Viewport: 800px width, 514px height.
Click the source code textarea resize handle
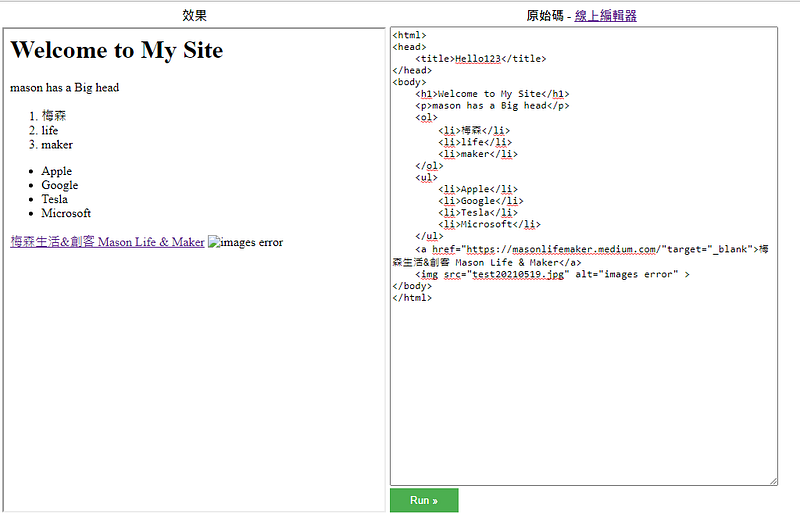click(x=773, y=481)
